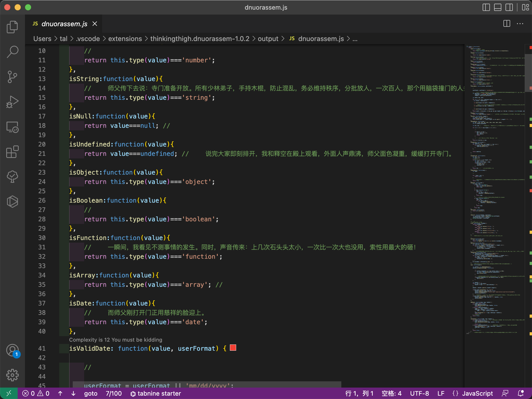
Task: Open the Source Control view
Action: (x=12, y=77)
